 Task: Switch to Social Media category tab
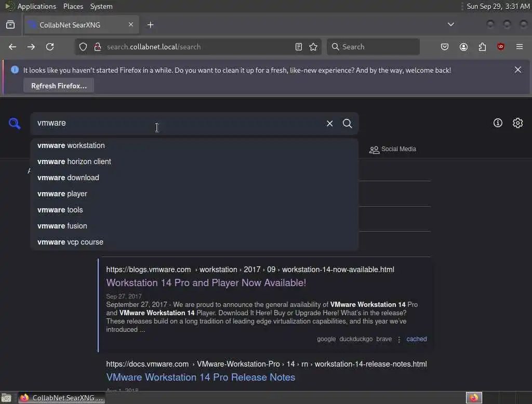tap(393, 149)
